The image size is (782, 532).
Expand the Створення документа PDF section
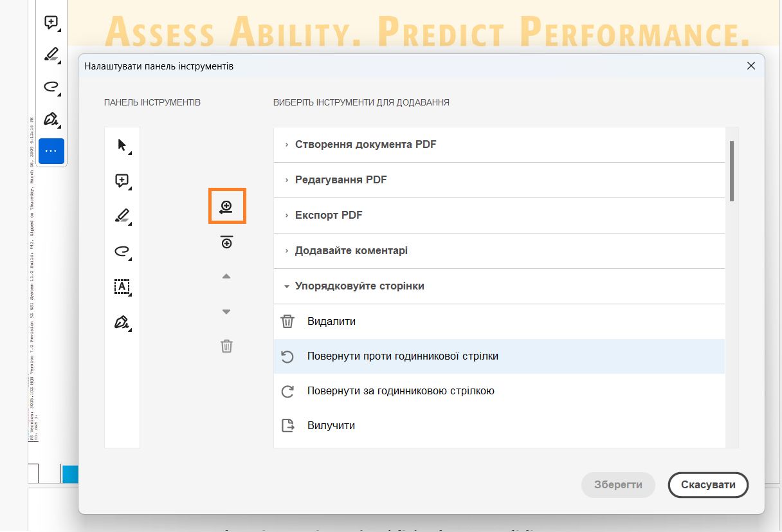point(365,144)
